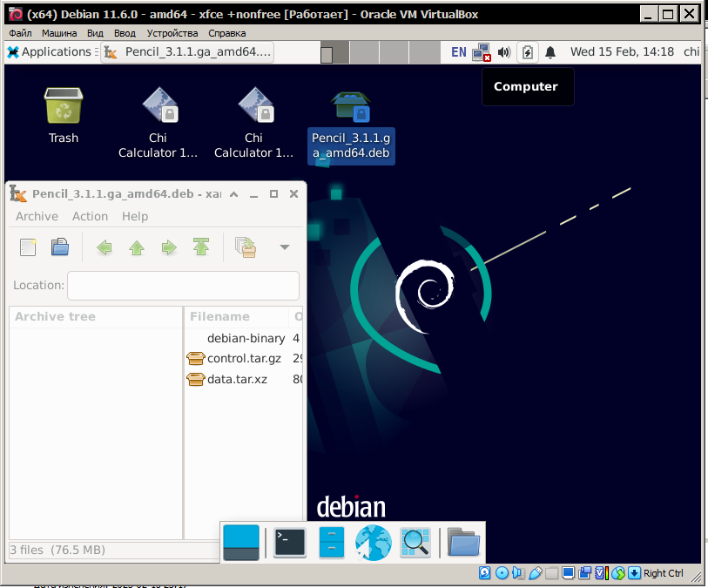Image resolution: width=708 pixels, height=588 pixels.
Task: Open the Help menu in Xarchiver
Action: pyautogui.click(x=135, y=216)
